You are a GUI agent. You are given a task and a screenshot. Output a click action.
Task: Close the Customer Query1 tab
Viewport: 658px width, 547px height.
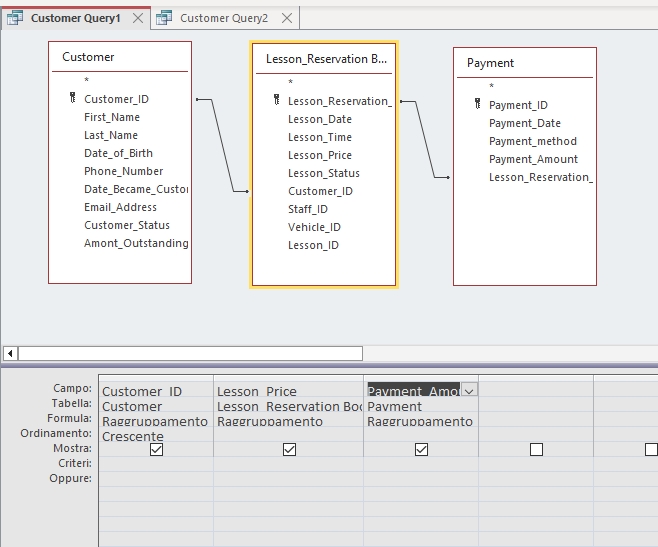(138, 18)
